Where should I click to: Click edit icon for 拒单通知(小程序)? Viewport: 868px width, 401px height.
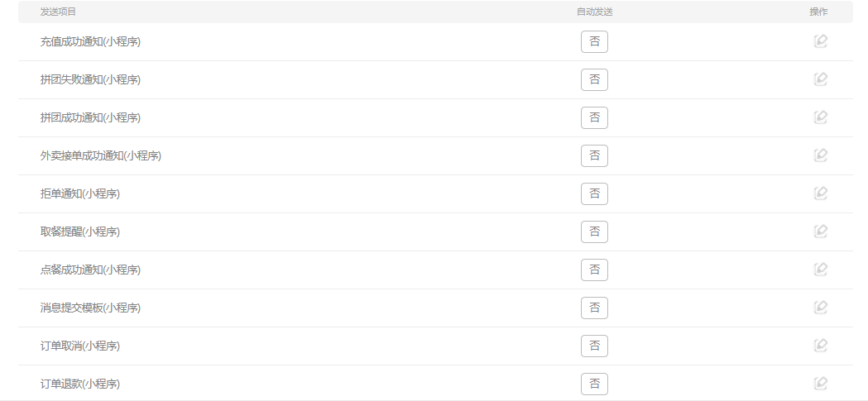[820, 193]
